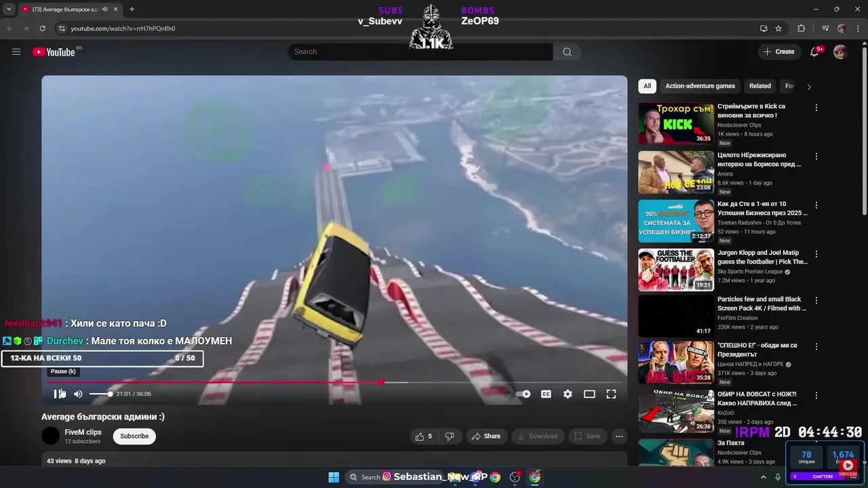Go to YouTube home via the logo
Viewport: 868px width, 488px height.
tap(54, 52)
